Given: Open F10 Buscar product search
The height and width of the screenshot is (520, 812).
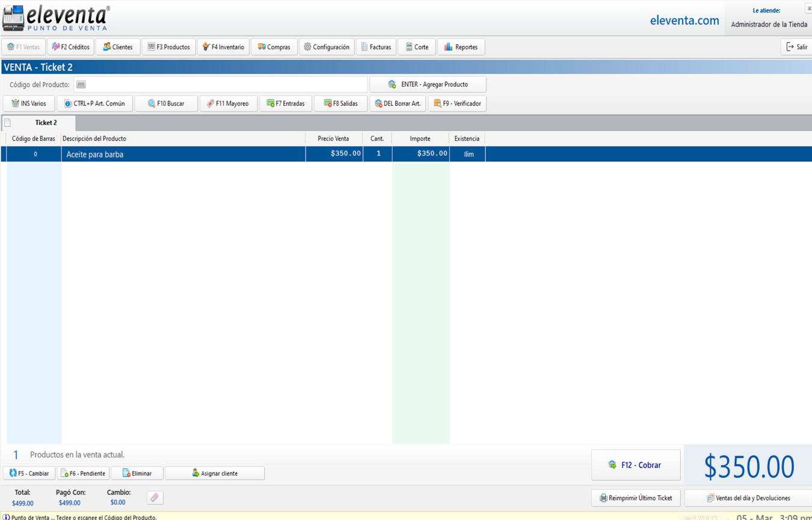Looking at the screenshot, I should [x=166, y=103].
